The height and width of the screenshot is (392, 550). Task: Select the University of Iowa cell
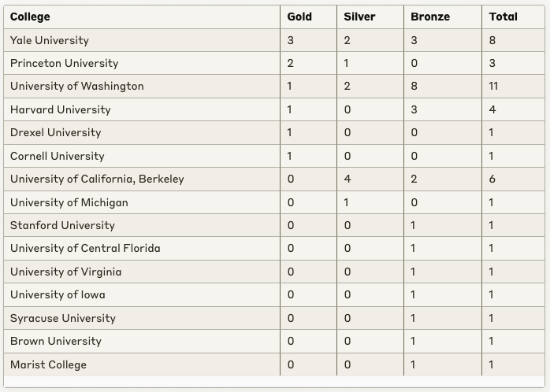pyautogui.click(x=142, y=294)
